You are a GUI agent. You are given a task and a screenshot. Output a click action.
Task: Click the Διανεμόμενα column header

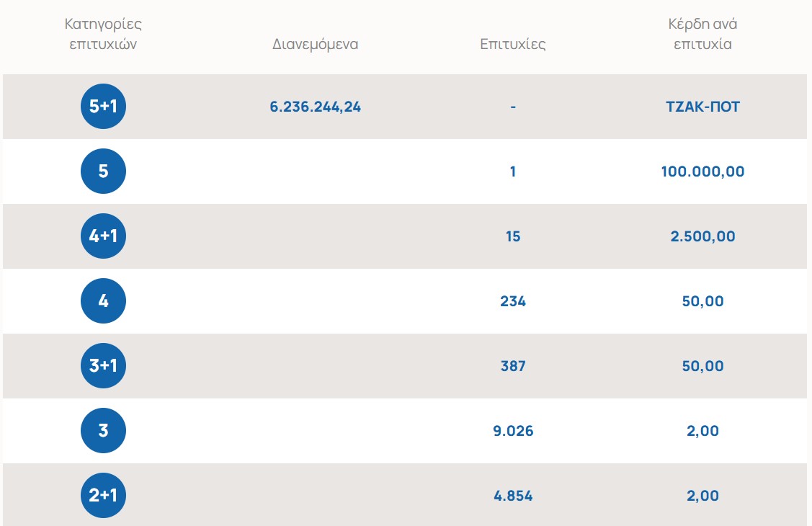316,44
